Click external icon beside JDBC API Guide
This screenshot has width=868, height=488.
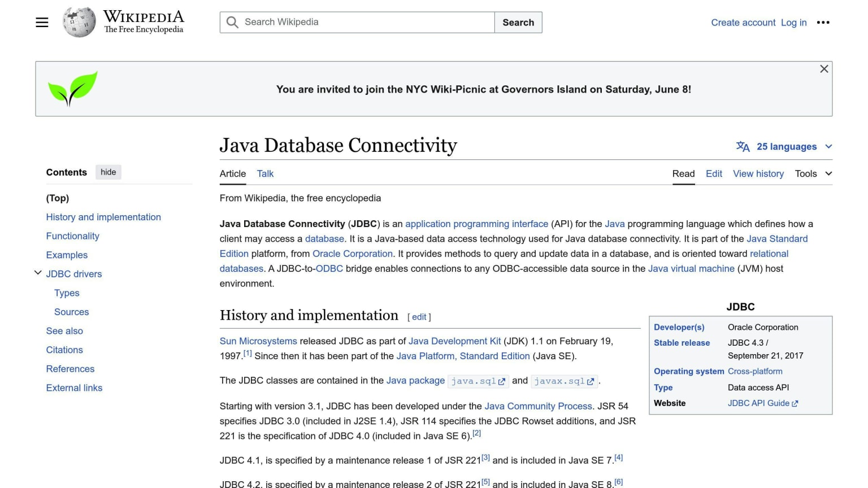click(795, 404)
